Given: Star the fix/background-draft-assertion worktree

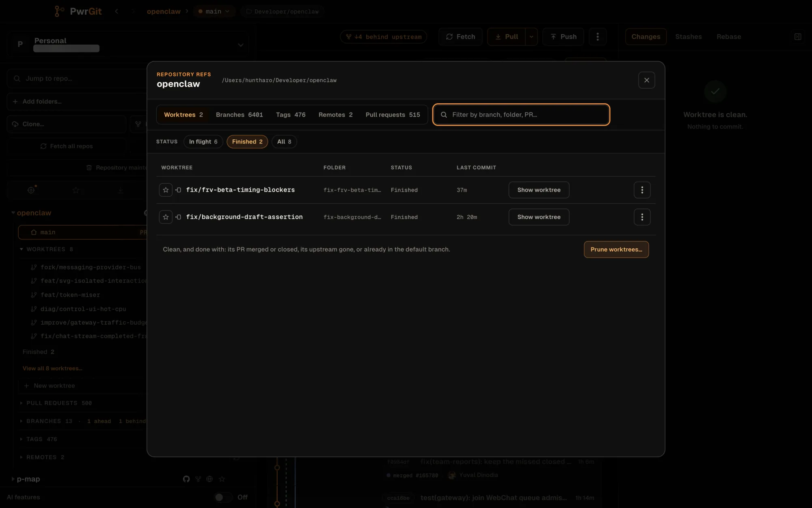Looking at the screenshot, I should 166,217.
